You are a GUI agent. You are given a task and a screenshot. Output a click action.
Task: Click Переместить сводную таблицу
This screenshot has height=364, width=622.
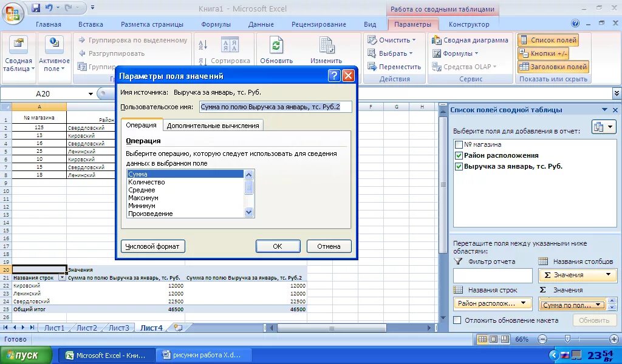point(394,67)
